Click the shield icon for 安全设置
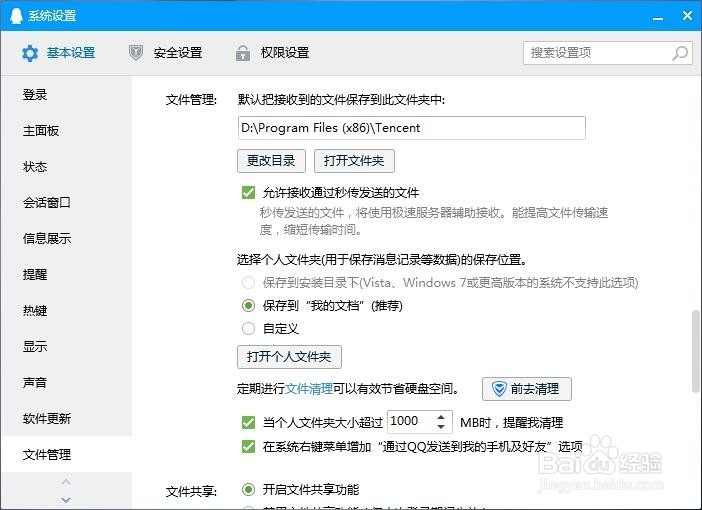 coord(136,53)
